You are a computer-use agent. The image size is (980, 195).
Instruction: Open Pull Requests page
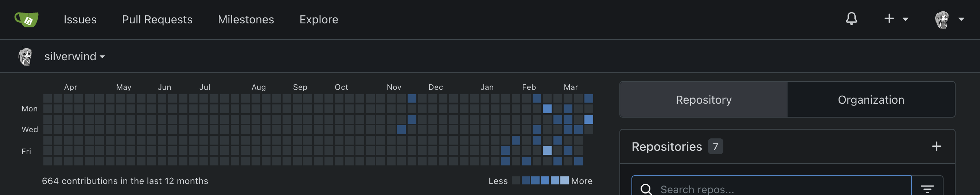(157, 19)
